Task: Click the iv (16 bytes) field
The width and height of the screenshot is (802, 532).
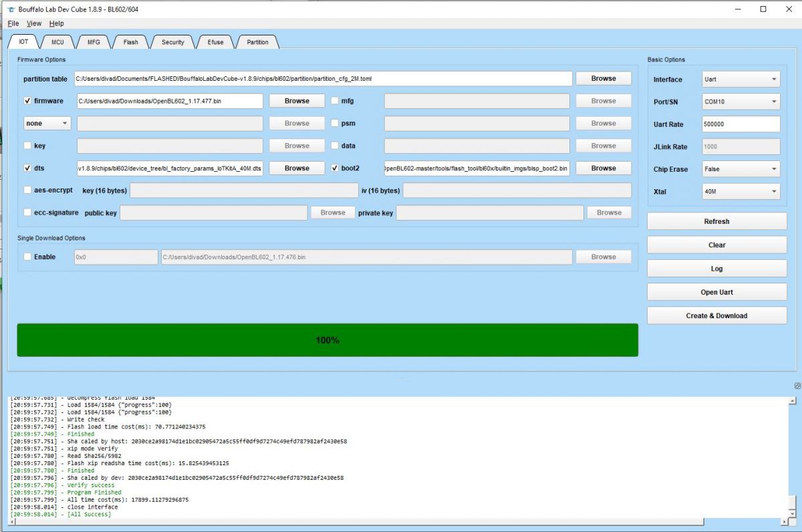Action: [x=517, y=190]
